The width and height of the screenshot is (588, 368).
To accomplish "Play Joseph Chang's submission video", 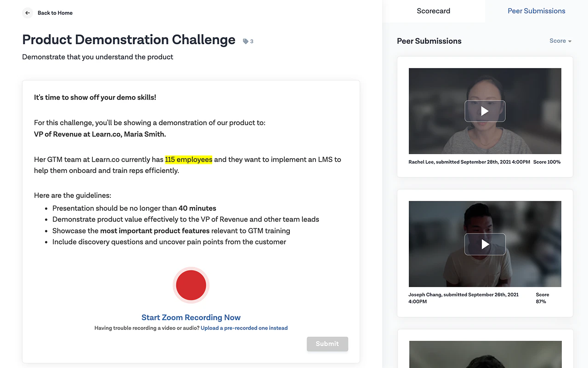I will click(485, 244).
